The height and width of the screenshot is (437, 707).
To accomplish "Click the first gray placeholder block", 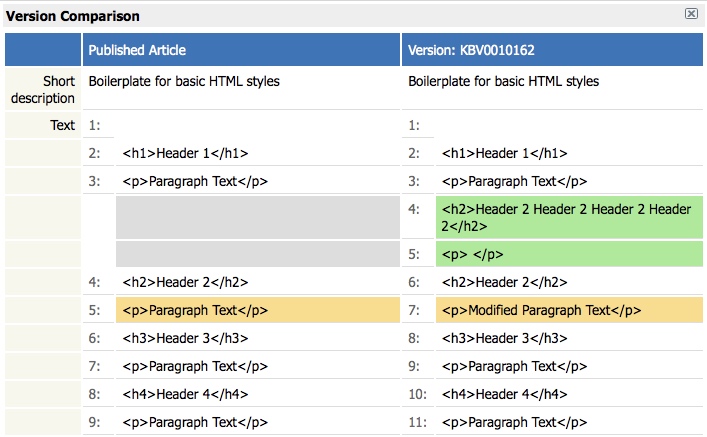I will [x=258, y=217].
